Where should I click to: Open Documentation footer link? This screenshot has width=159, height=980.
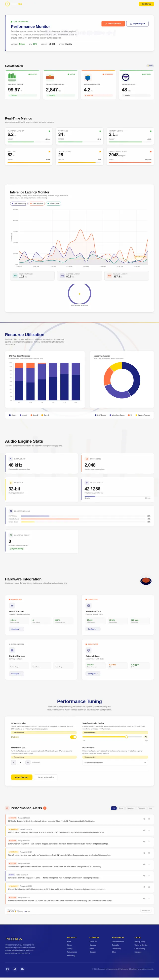click(118, 942)
